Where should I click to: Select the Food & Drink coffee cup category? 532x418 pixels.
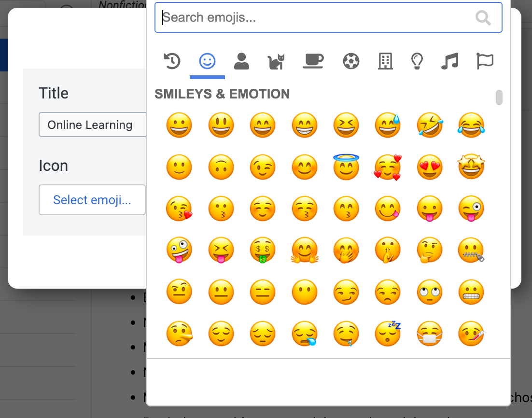[313, 61]
